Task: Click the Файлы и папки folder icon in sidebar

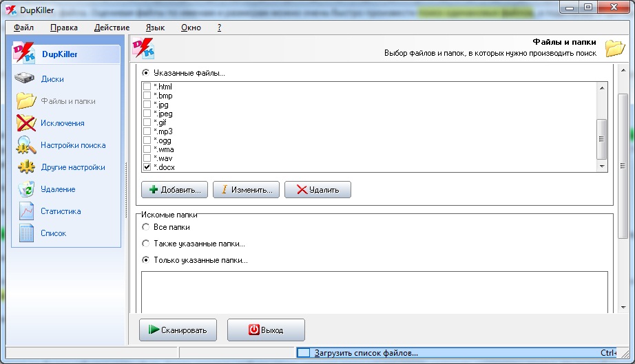Action: pos(26,100)
